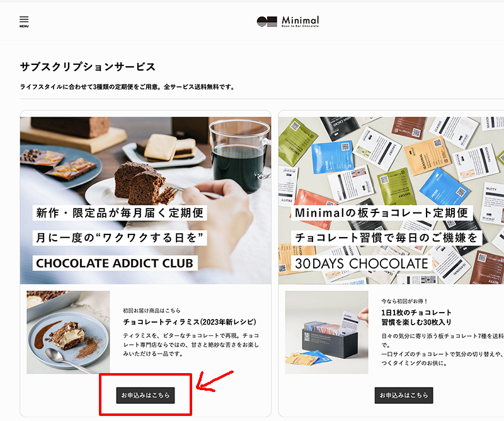Click the CHOCOLATE ADDICT CLUB label

click(x=115, y=263)
